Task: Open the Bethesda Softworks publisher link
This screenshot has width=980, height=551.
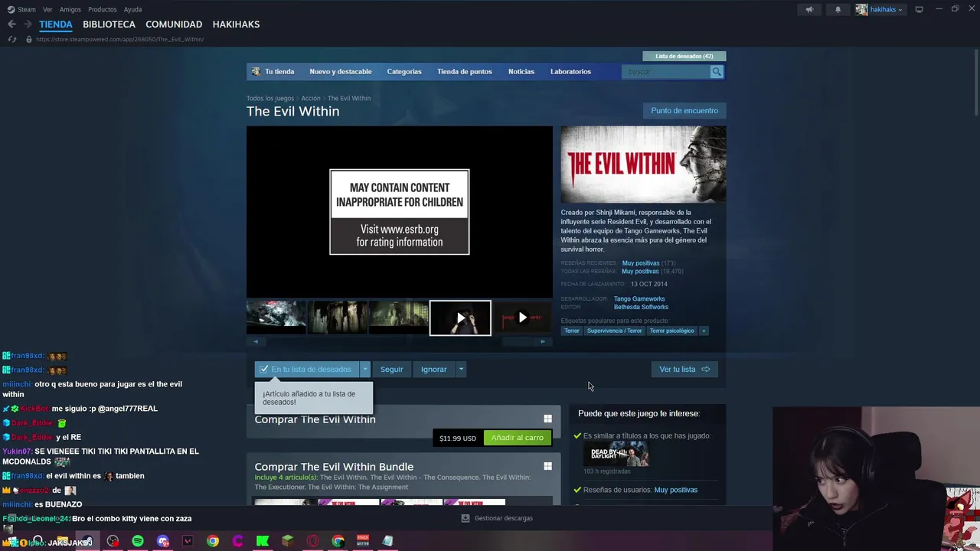Action: point(641,307)
